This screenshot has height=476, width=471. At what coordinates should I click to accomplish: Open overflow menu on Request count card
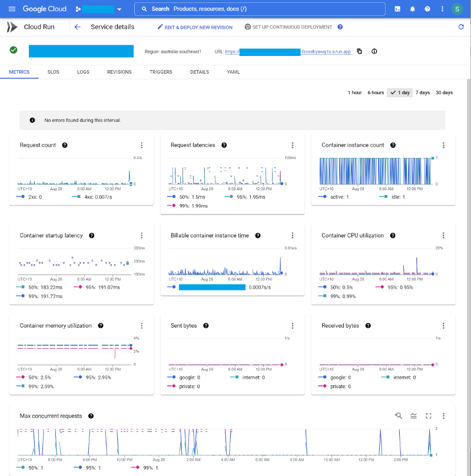click(141, 145)
